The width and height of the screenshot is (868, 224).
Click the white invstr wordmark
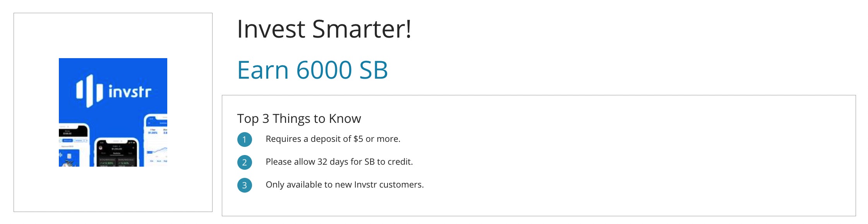(129, 92)
